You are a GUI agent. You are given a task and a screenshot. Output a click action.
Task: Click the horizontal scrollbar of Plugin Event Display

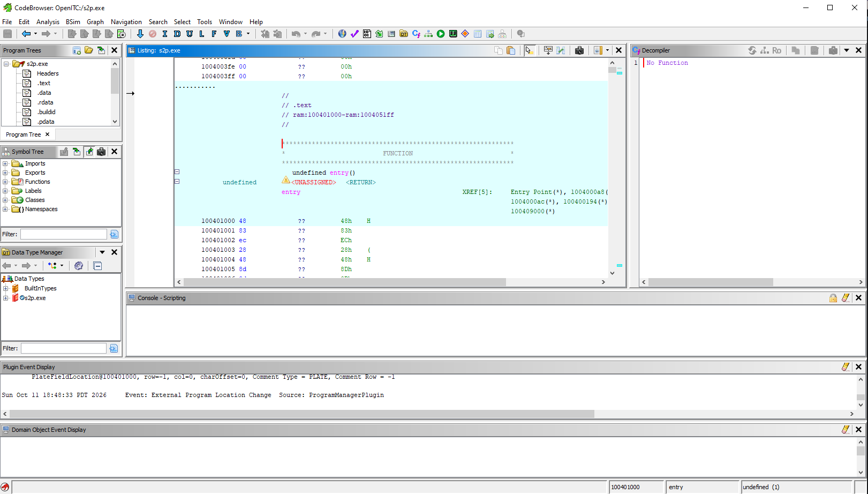[302, 414]
